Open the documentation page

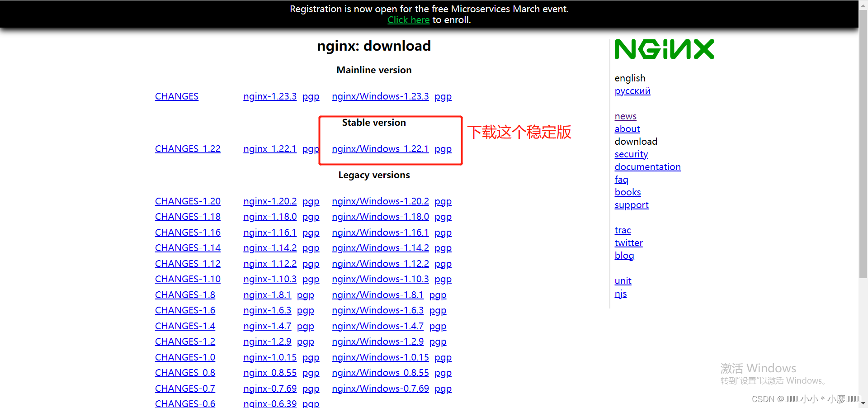(647, 167)
